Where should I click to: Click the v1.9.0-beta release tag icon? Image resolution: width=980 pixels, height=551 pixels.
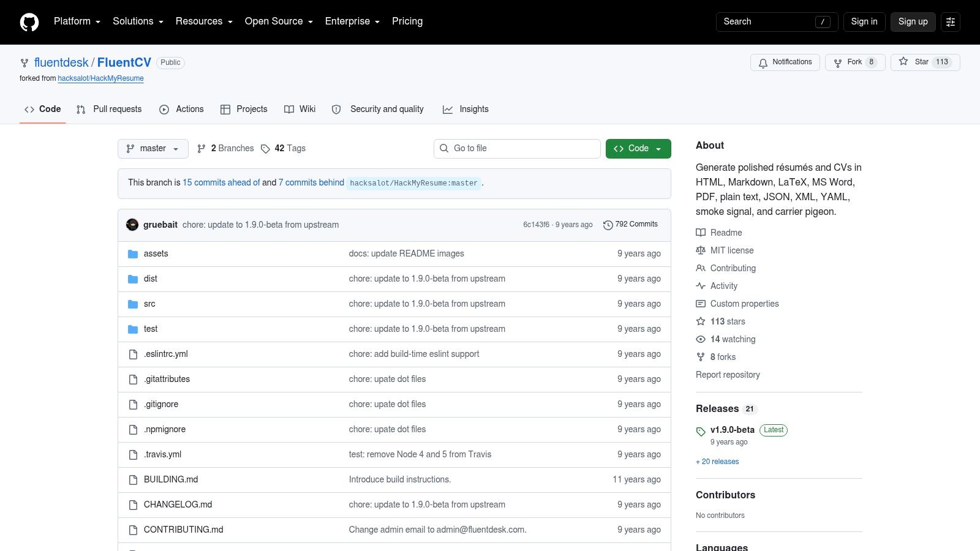(701, 432)
